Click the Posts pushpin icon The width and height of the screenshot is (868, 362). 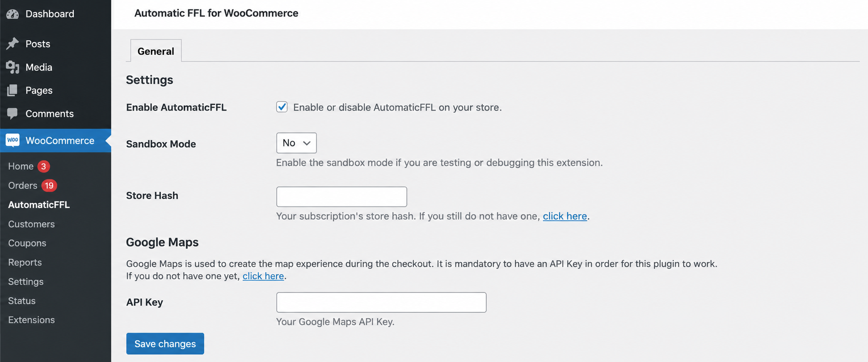click(13, 43)
